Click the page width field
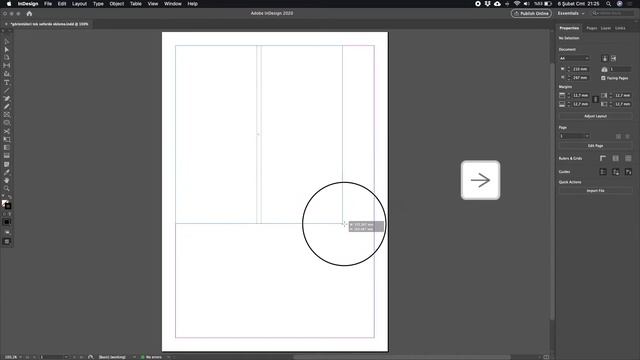Image resolution: width=640 pixels, height=360 pixels. 580,69
